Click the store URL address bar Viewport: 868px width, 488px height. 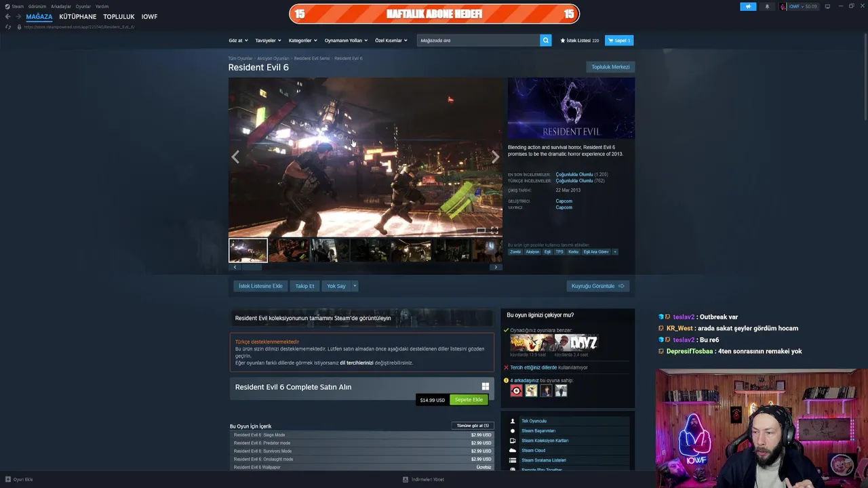(x=79, y=27)
